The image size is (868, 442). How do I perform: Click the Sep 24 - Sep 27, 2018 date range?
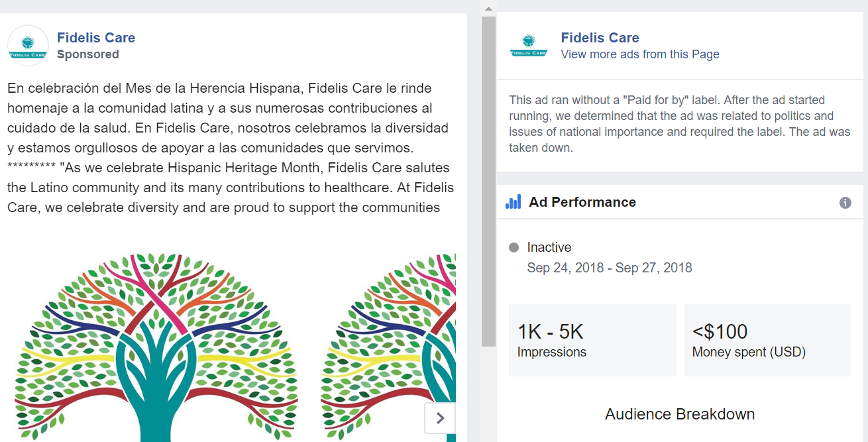pos(610,268)
